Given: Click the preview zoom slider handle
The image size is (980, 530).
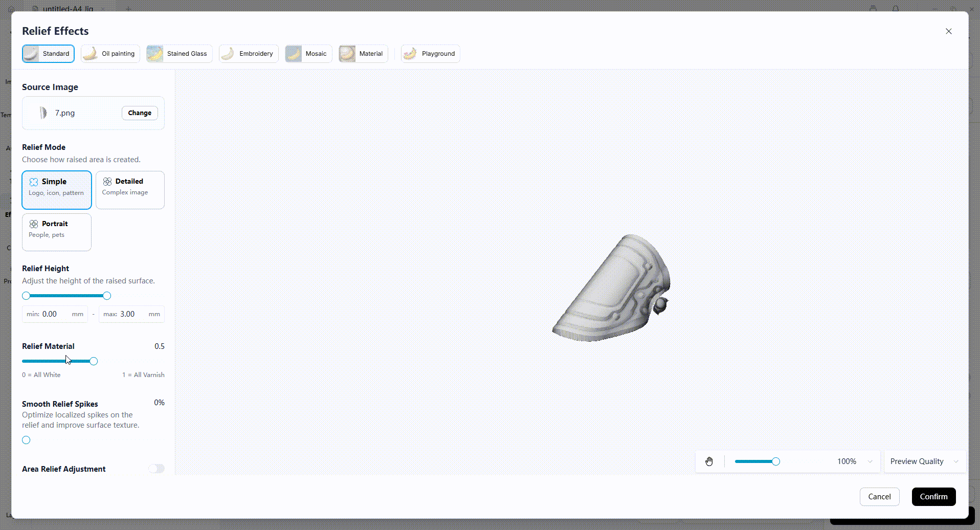Looking at the screenshot, I should pyautogui.click(x=776, y=461).
